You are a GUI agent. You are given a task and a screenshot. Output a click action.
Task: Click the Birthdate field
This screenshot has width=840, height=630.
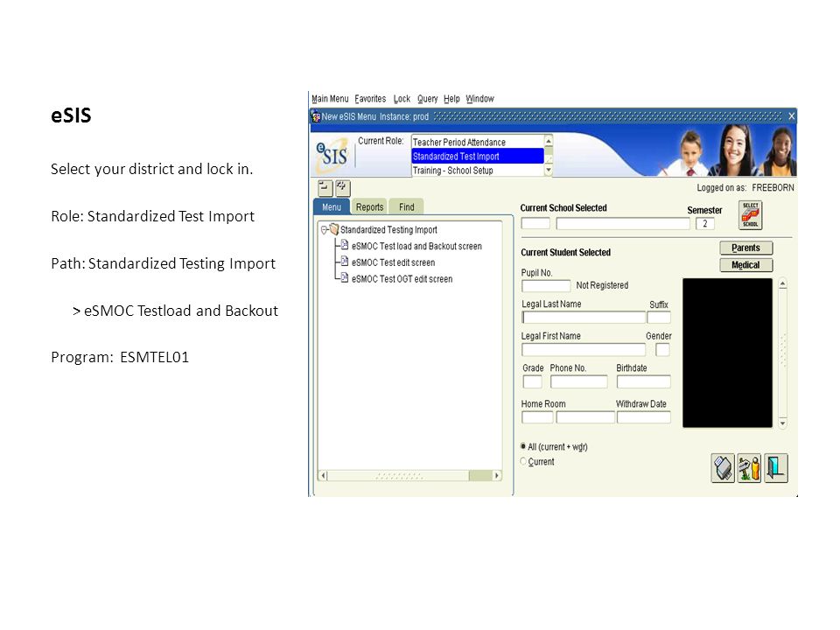[x=643, y=382]
